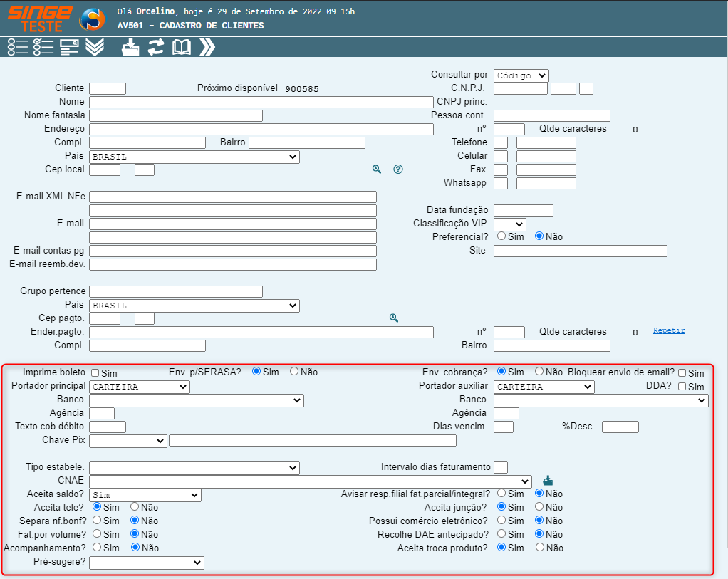Select Sim for Preferencial
Image resolution: width=728 pixels, height=579 pixels.
point(501,236)
